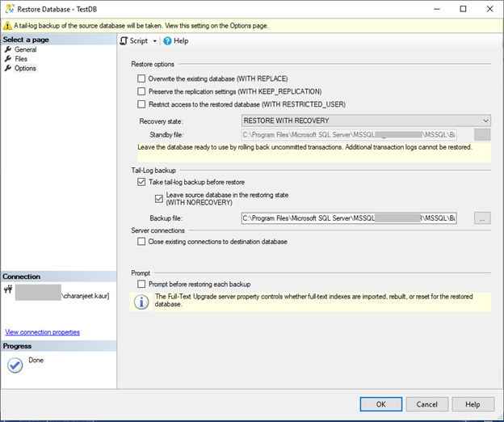Enable Overwrite the existing database checkbox

tap(142, 79)
